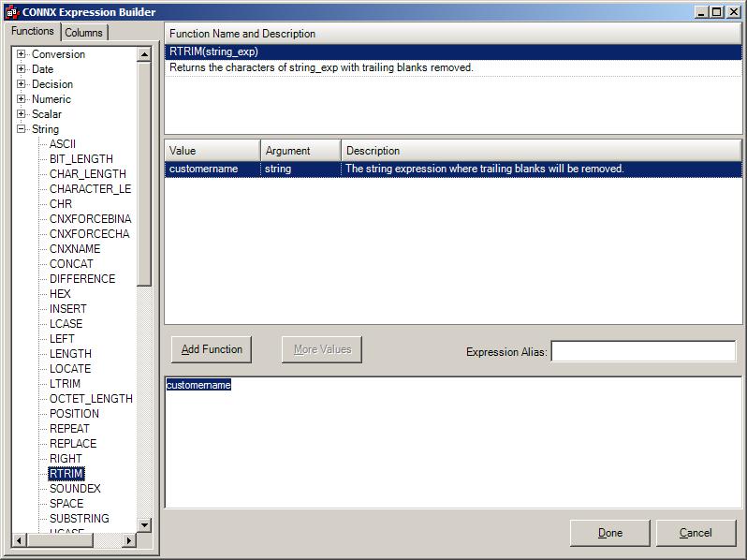Click the tree vertical scrollbar thumb
This screenshot has width=747, height=560.
144,174
